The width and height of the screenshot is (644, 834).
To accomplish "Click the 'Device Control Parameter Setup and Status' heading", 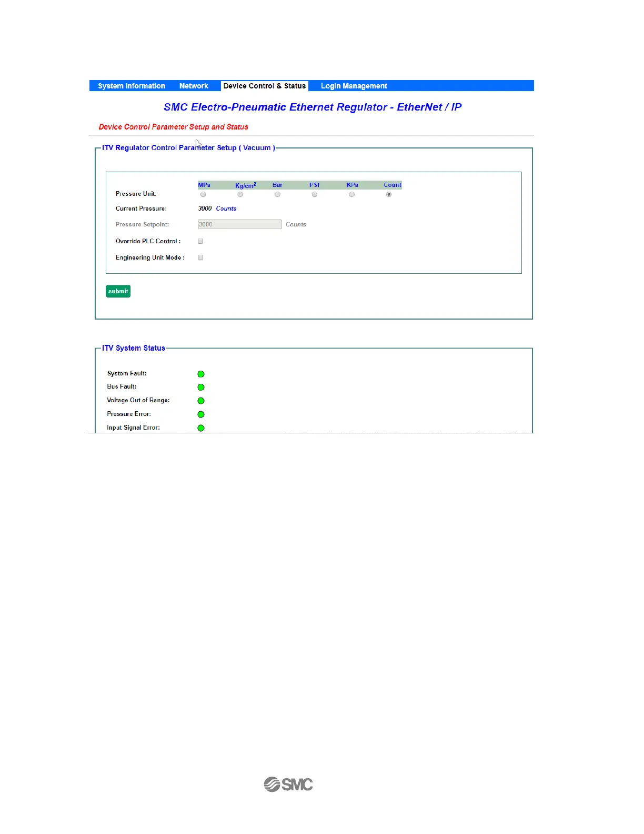I will [173, 127].
